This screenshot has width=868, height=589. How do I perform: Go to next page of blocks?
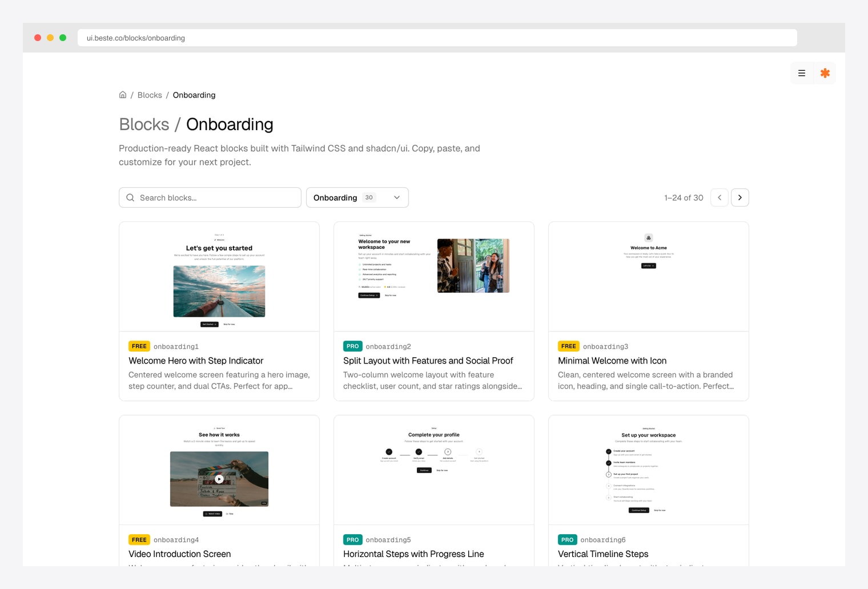[740, 197]
